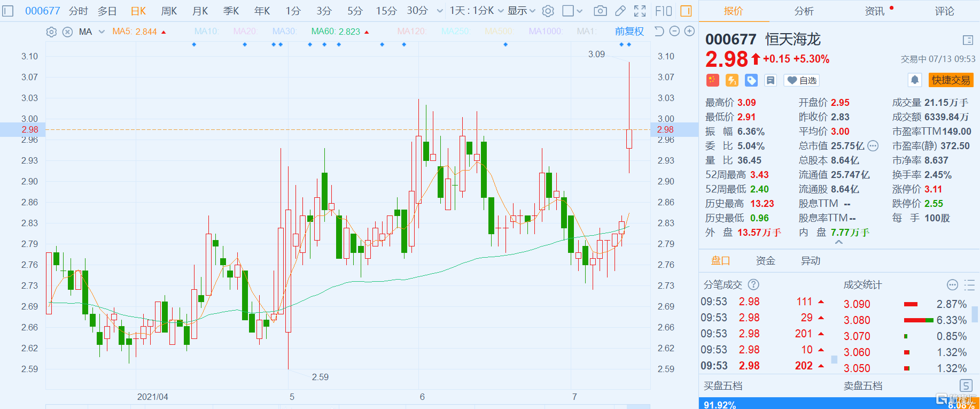
Task: Toggle the MA250 moving average line
Action: (x=456, y=32)
